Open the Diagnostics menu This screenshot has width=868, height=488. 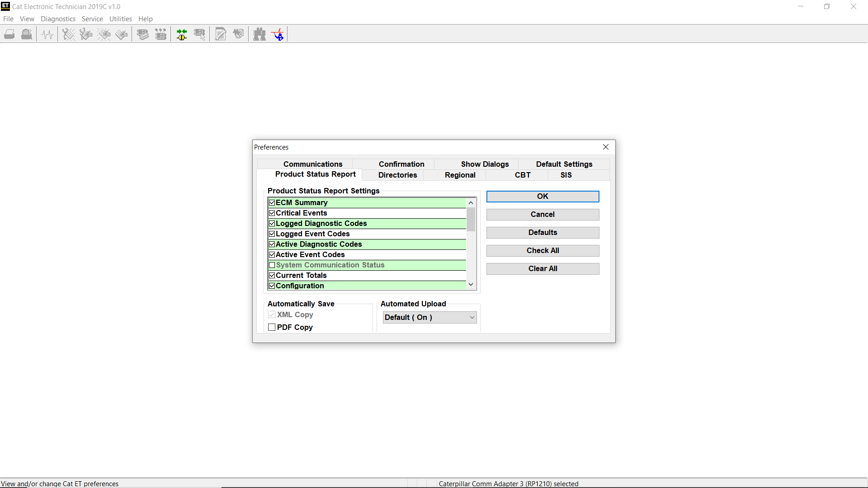[x=58, y=19]
